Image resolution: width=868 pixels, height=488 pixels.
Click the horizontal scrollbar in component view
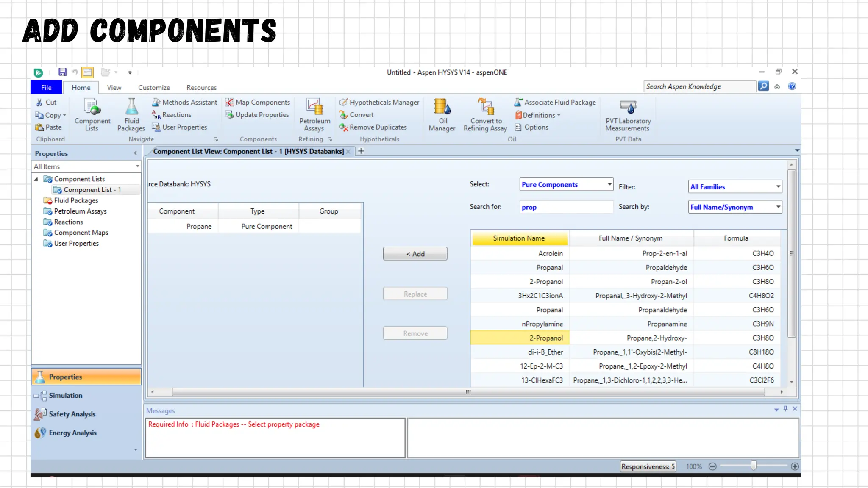coord(468,392)
